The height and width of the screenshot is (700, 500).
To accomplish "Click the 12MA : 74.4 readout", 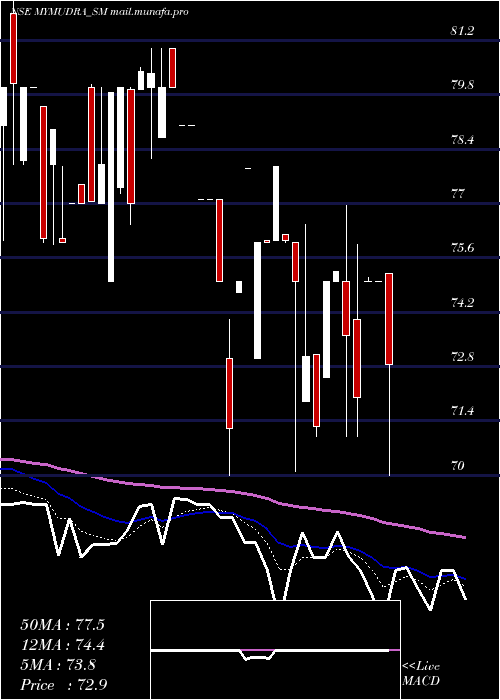I will [62, 645].
